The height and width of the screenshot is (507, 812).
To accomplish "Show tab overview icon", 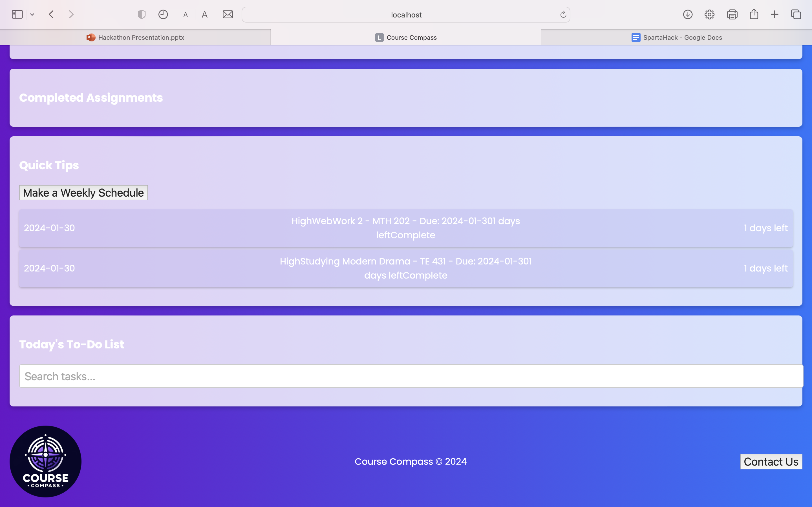I will pos(796,14).
